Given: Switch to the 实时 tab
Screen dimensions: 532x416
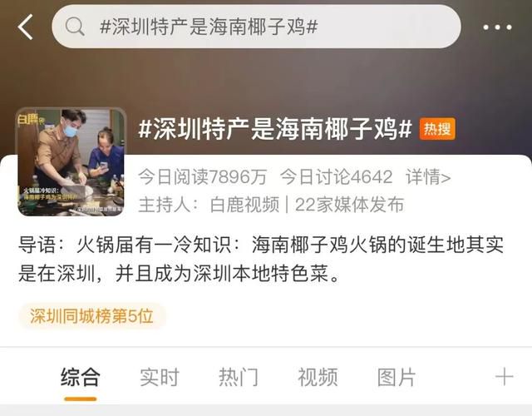Looking at the screenshot, I should coord(160,377).
